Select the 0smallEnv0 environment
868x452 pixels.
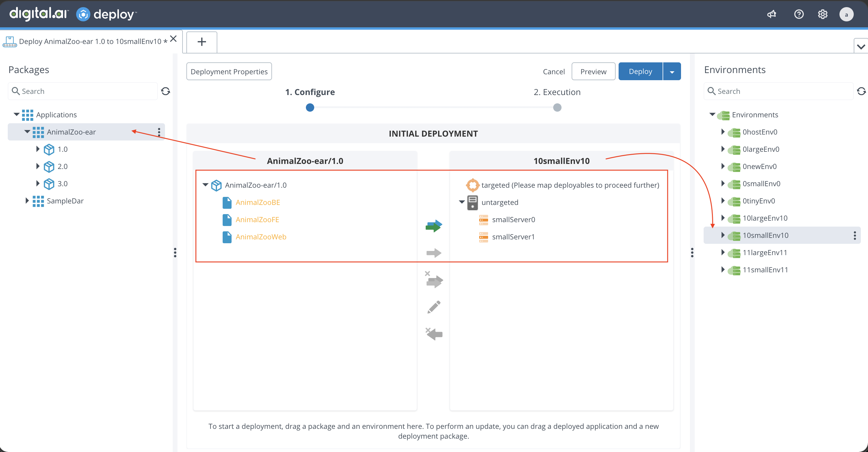coord(761,184)
